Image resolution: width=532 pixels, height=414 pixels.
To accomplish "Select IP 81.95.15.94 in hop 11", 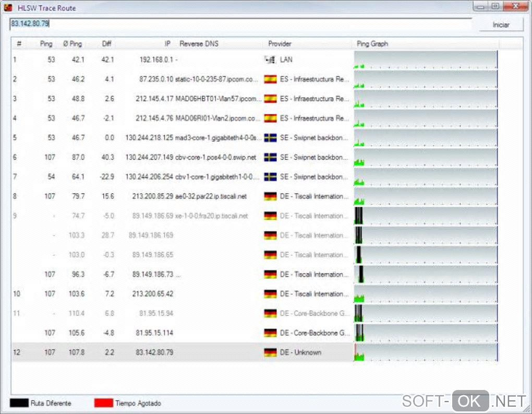I will coord(156,313).
